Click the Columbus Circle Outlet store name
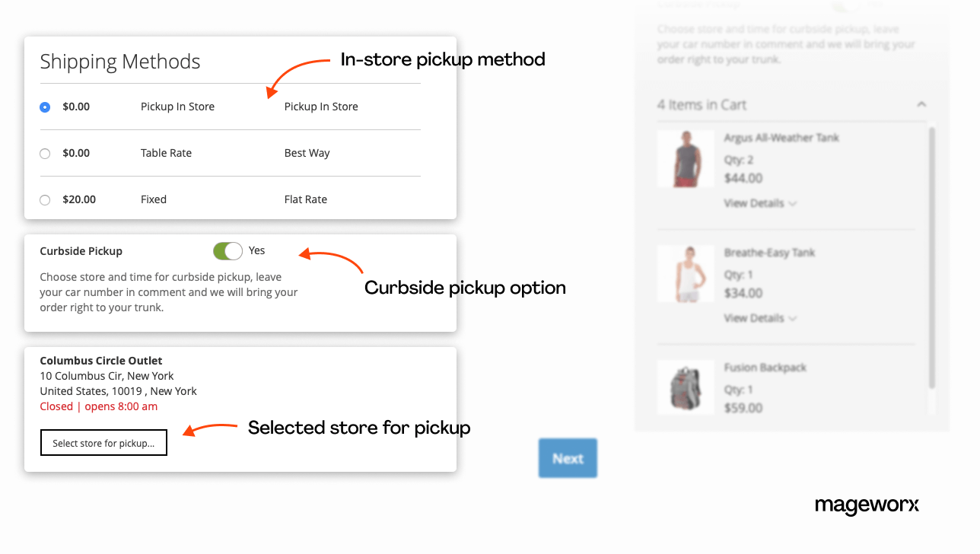This screenshot has width=980, height=554. pyautogui.click(x=101, y=361)
